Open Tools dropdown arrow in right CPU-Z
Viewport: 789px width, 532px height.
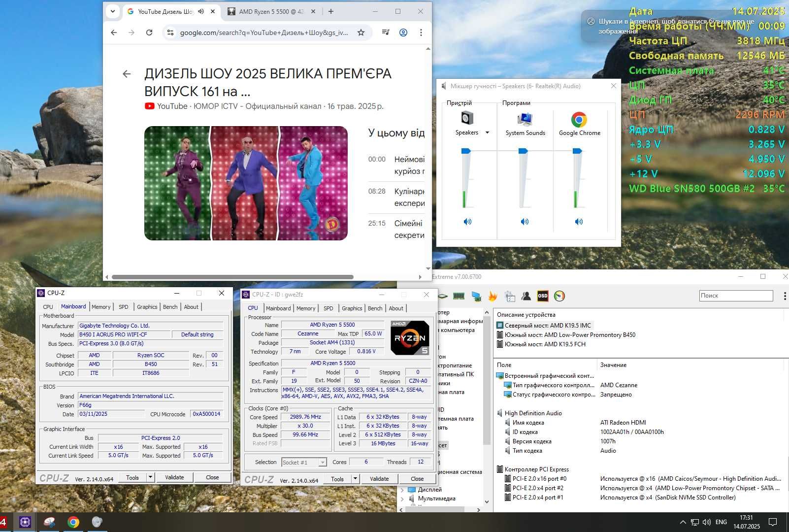click(355, 479)
